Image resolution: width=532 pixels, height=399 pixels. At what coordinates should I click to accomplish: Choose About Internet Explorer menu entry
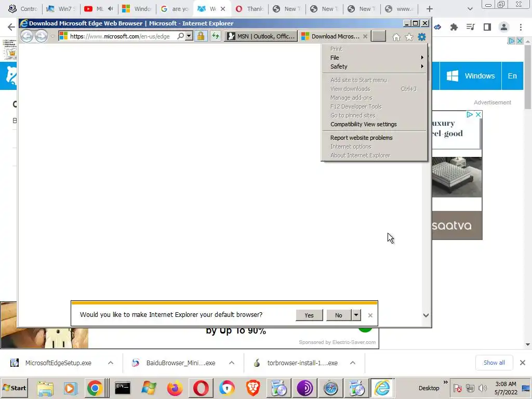[x=374, y=155]
